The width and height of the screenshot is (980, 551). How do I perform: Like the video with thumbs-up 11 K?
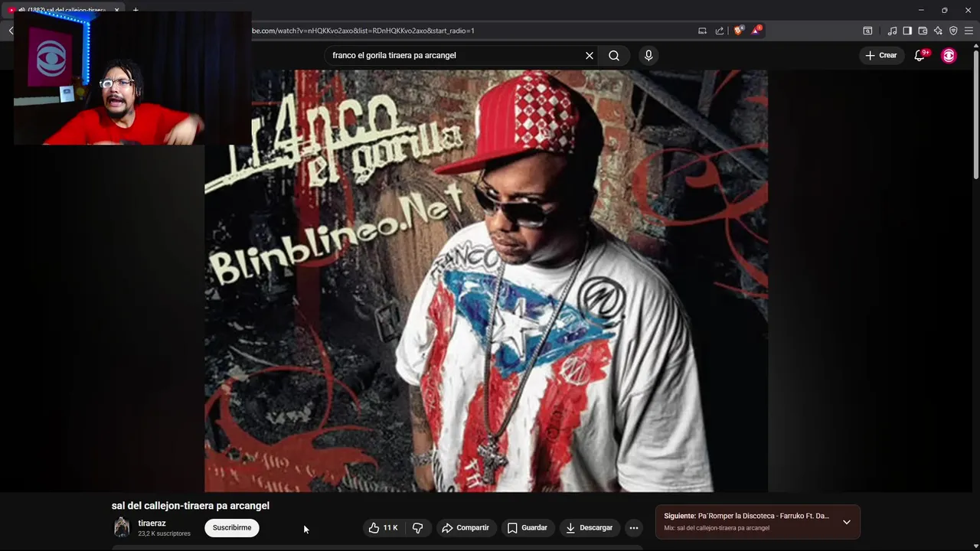click(x=383, y=527)
